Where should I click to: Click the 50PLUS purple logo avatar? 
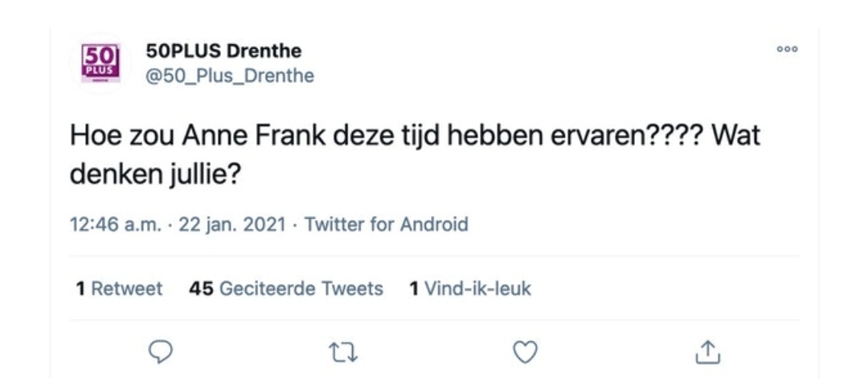click(x=100, y=63)
